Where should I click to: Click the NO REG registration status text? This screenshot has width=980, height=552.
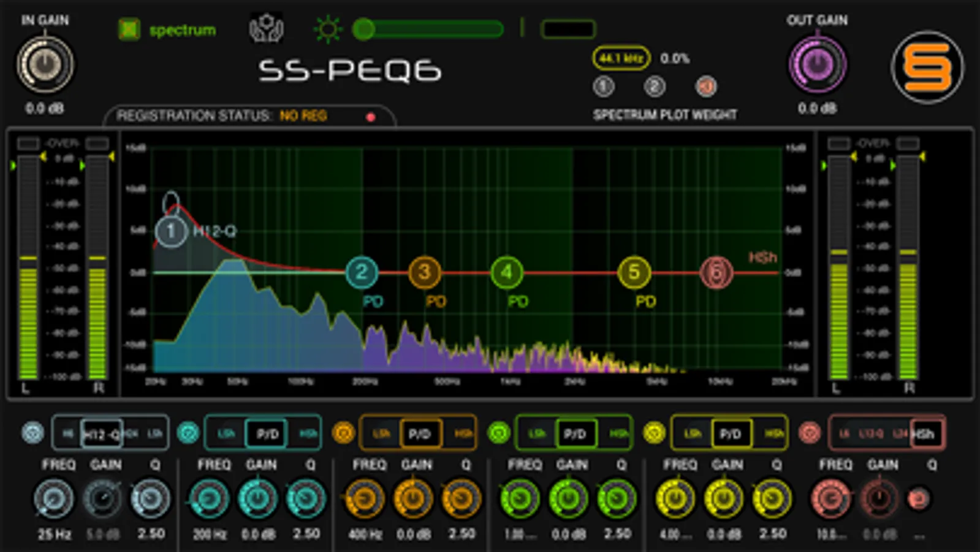click(303, 115)
